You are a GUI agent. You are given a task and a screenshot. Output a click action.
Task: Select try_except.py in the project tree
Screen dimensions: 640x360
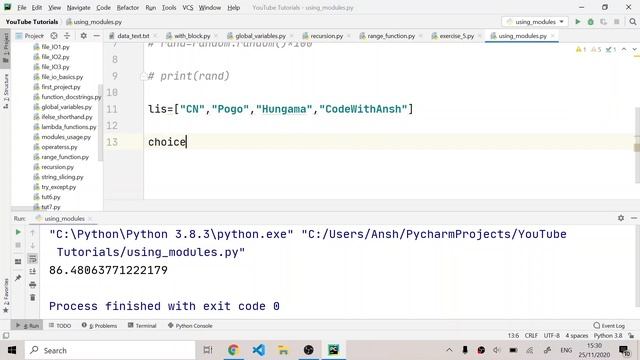pos(59,187)
